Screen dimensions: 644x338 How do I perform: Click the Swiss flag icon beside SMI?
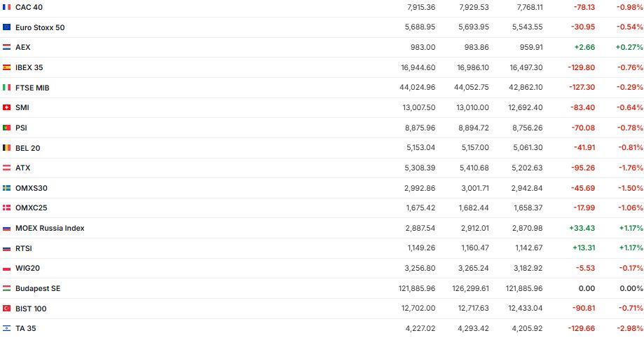pos(7,107)
